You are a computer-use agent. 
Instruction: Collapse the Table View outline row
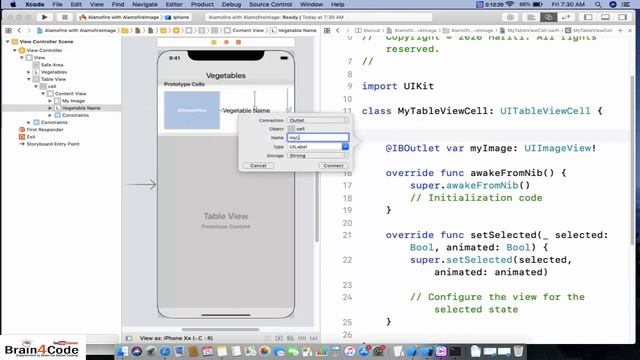point(29,79)
